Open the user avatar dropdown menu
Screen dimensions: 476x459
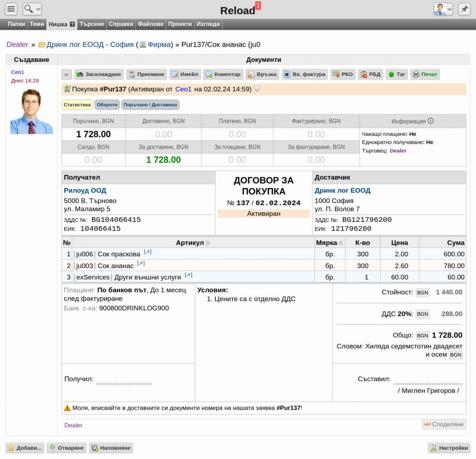[x=443, y=9]
